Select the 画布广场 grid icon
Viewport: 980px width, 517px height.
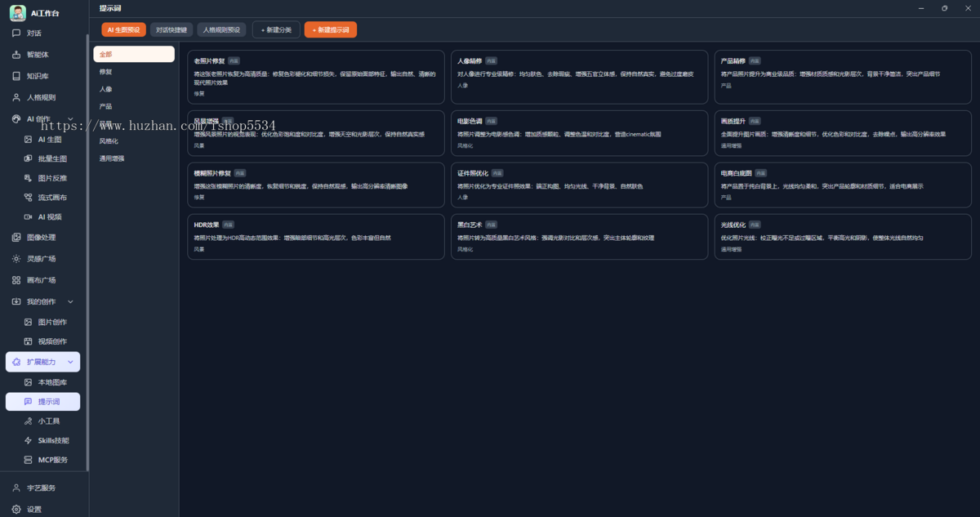point(16,280)
